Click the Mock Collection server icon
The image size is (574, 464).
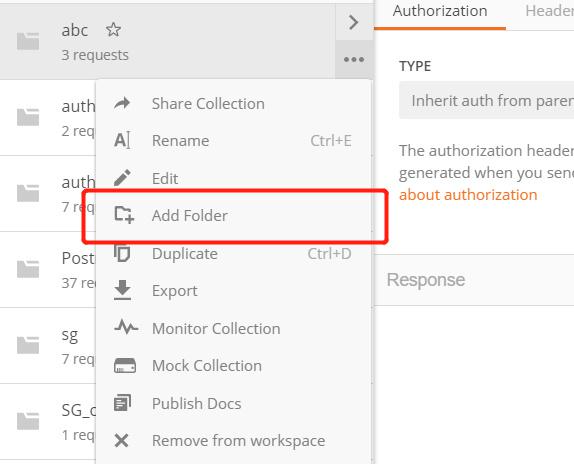pyautogui.click(x=125, y=366)
